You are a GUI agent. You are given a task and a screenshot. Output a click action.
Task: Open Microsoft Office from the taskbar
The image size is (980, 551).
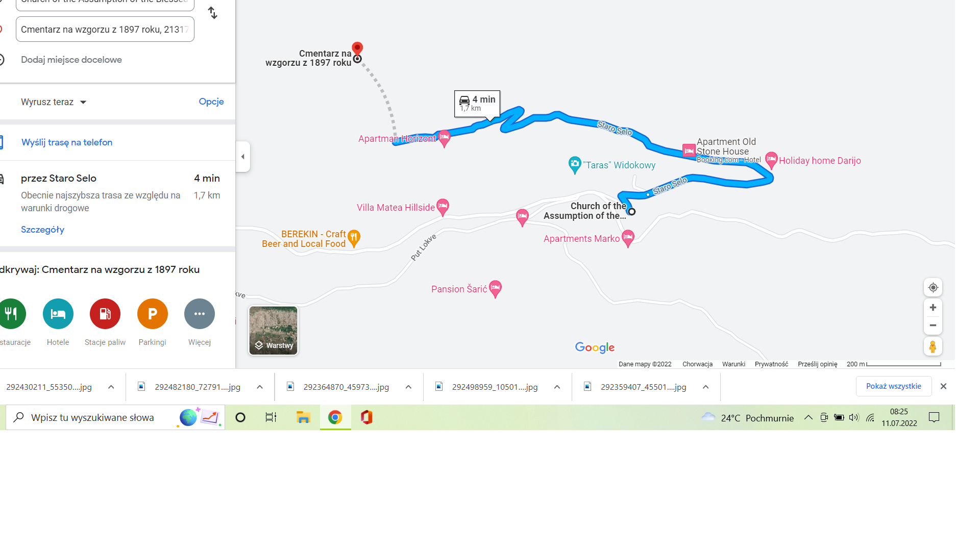366,417
